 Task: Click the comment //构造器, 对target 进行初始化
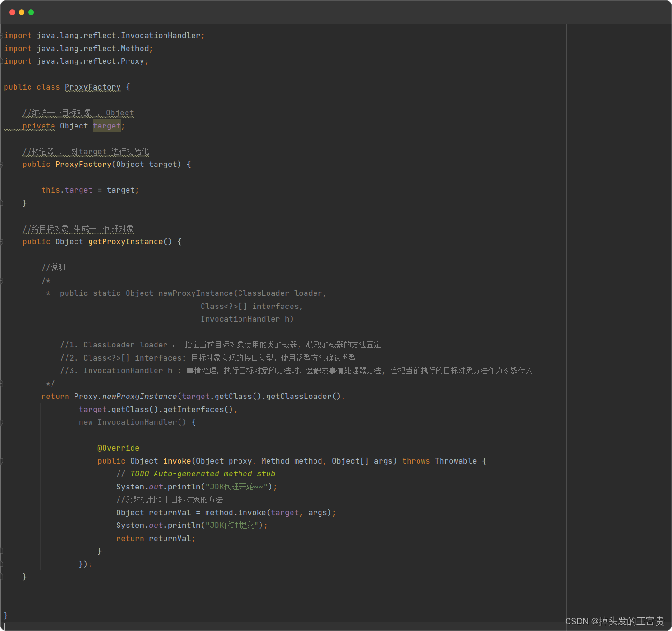pos(86,152)
